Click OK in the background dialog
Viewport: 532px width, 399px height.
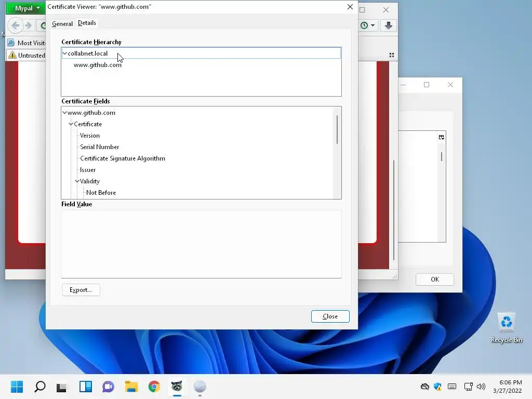click(x=435, y=279)
